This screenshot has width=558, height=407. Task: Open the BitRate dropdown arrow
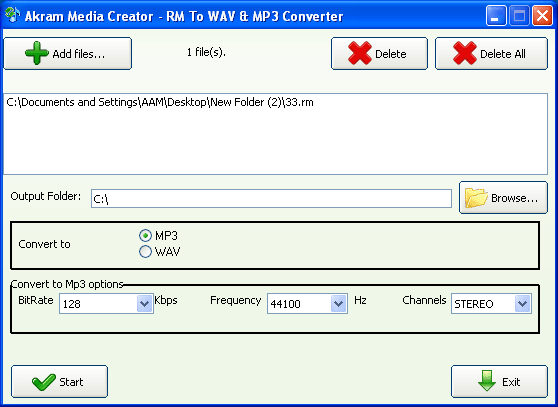[x=144, y=304]
